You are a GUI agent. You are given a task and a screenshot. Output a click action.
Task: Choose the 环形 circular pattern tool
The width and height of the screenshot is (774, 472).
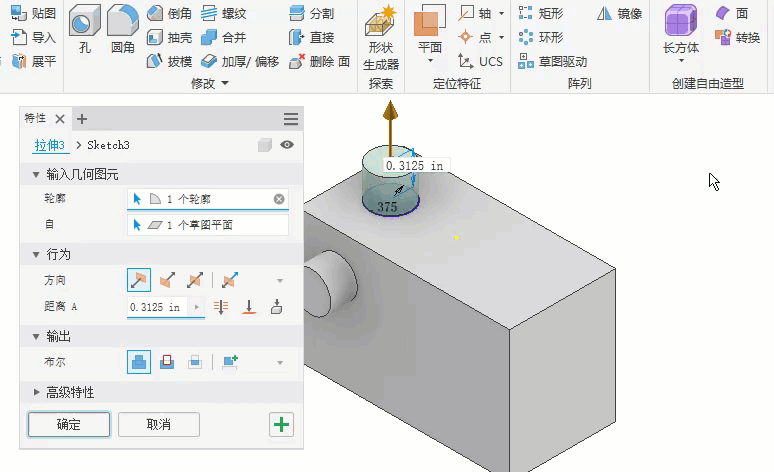click(541, 38)
